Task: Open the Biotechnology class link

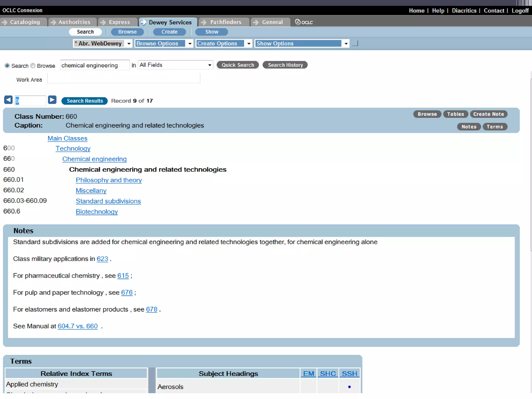Action: pyautogui.click(x=97, y=212)
